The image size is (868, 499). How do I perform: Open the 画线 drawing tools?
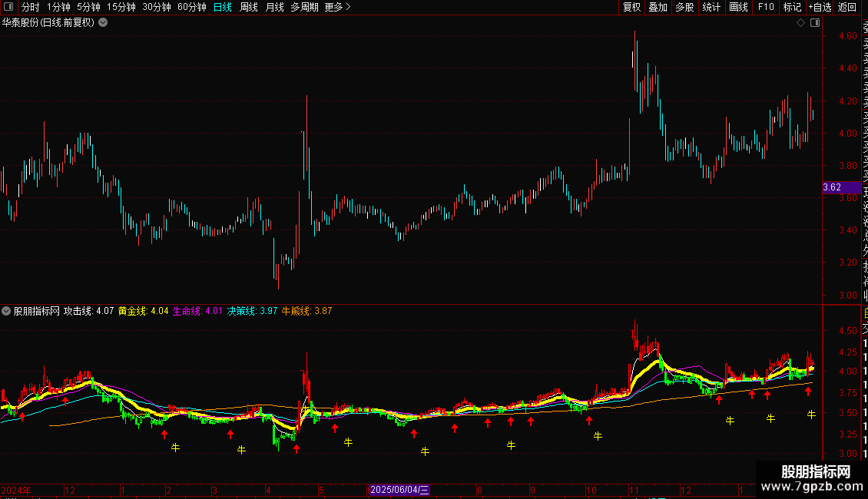[x=738, y=7]
